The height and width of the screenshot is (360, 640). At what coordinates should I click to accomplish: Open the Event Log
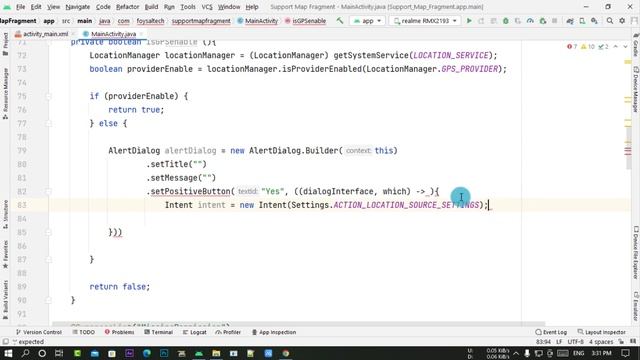pos(551,332)
